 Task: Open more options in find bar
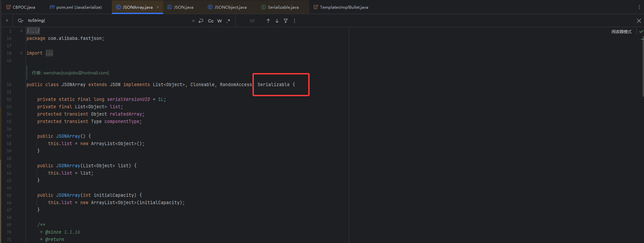coord(294,21)
